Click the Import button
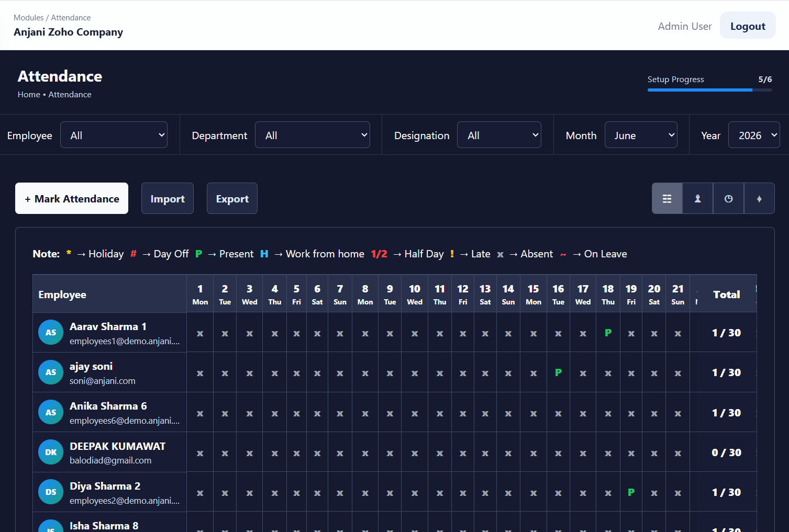Viewport: 789px width, 532px height. (168, 198)
